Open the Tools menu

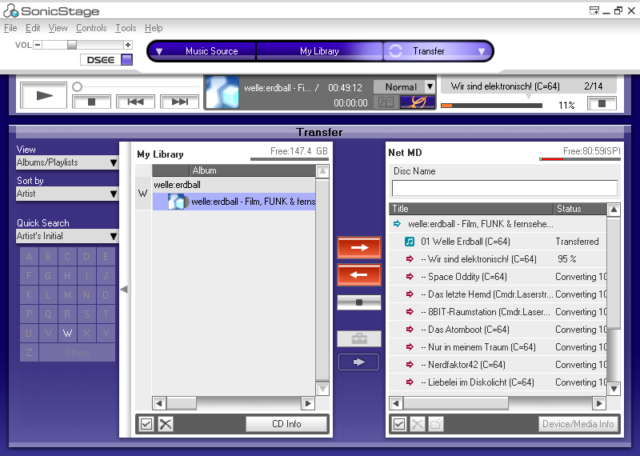[125, 28]
